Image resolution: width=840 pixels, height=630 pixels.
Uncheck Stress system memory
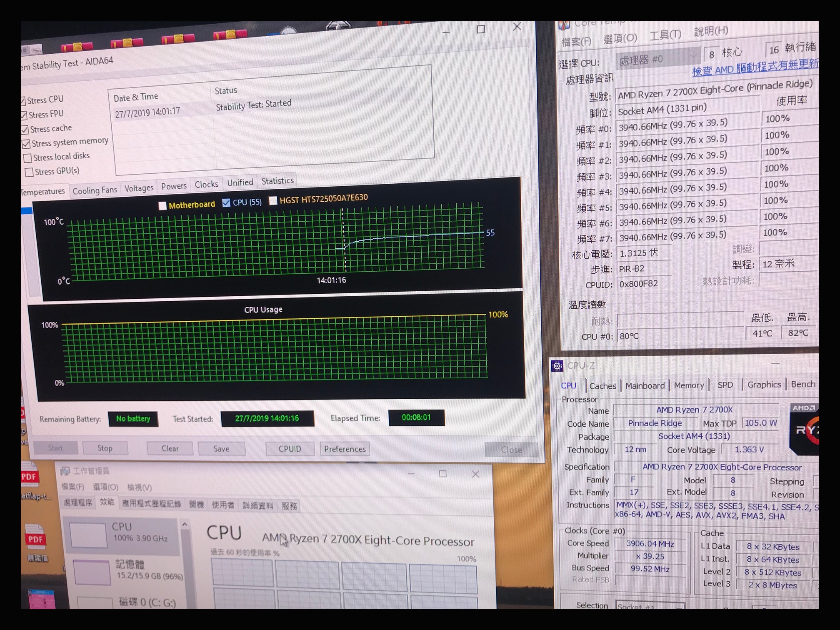[26, 144]
